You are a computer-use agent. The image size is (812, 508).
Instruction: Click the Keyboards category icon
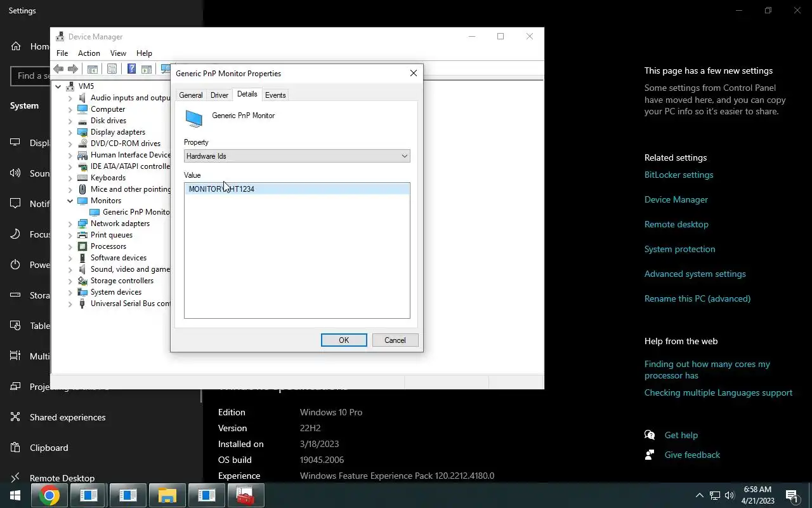click(x=82, y=178)
